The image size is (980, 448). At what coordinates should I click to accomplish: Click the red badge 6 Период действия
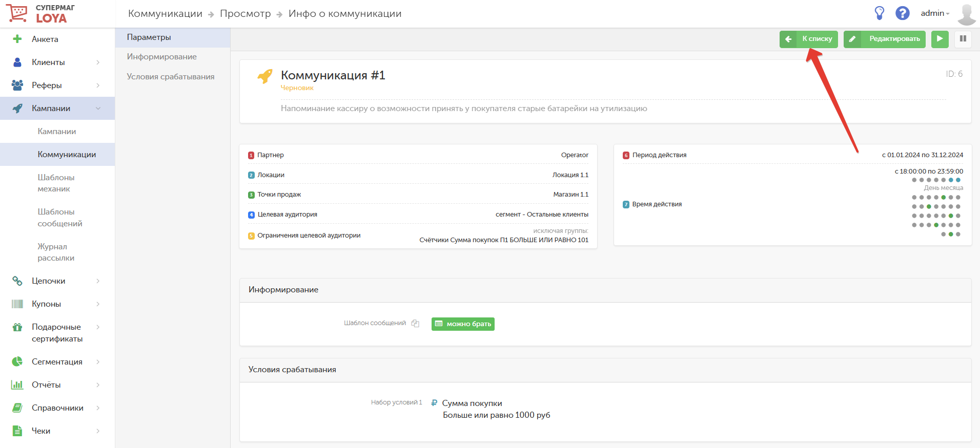click(626, 155)
